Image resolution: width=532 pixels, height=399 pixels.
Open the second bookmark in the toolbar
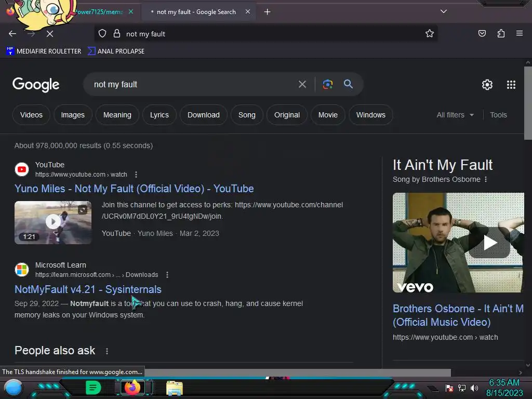coord(116,51)
